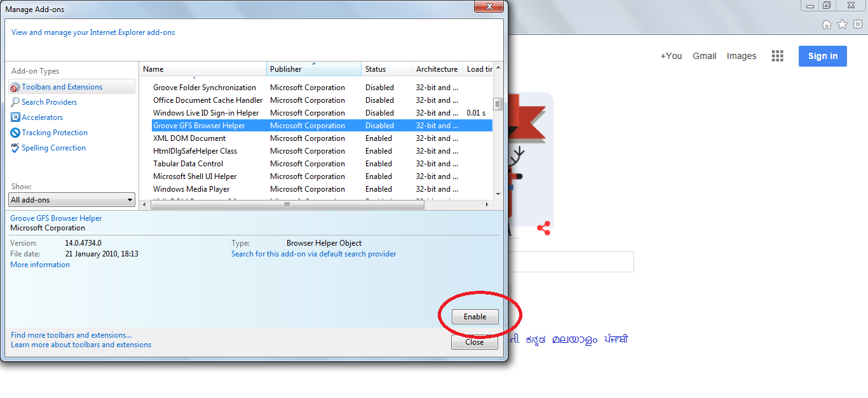Open the browser settings gear
Image resolution: width=868 pixels, height=398 pixels.
[x=859, y=23]
